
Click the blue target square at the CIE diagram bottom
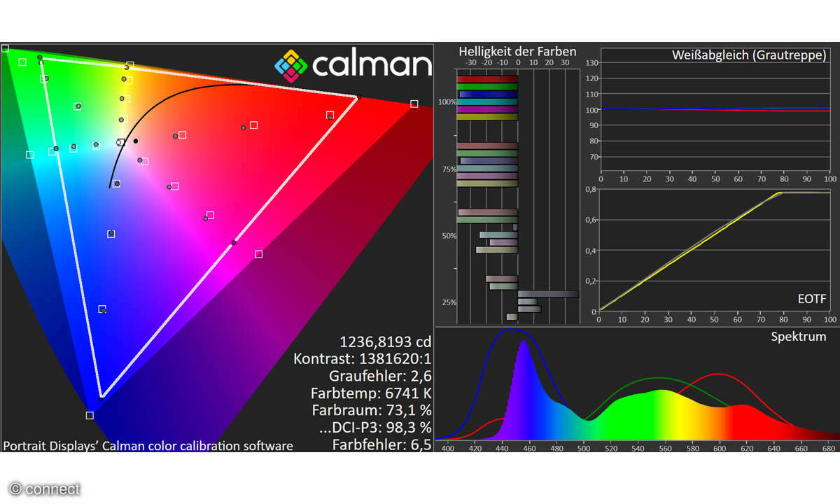[90, 415]
